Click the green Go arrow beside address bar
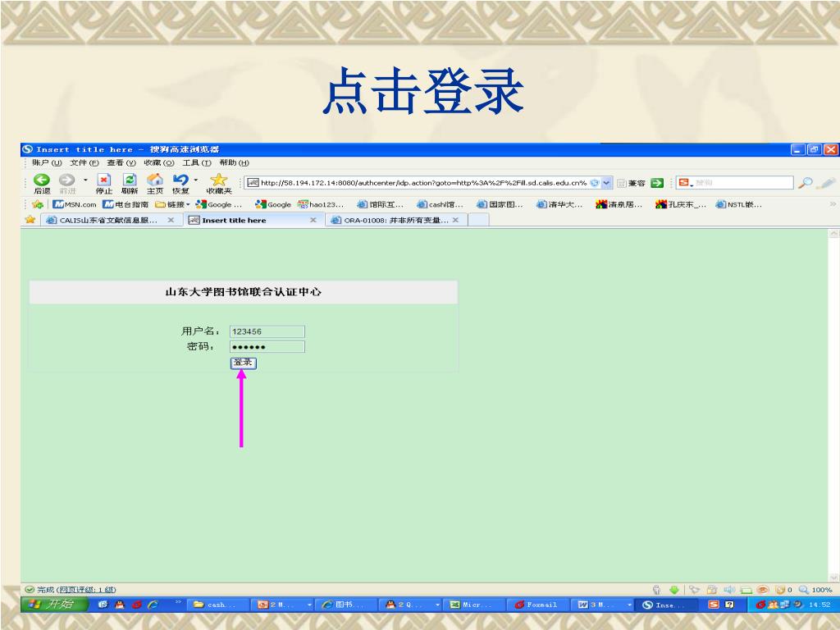Image resolution: width=840 pixels, height=630 pixels. click(657, 183)
